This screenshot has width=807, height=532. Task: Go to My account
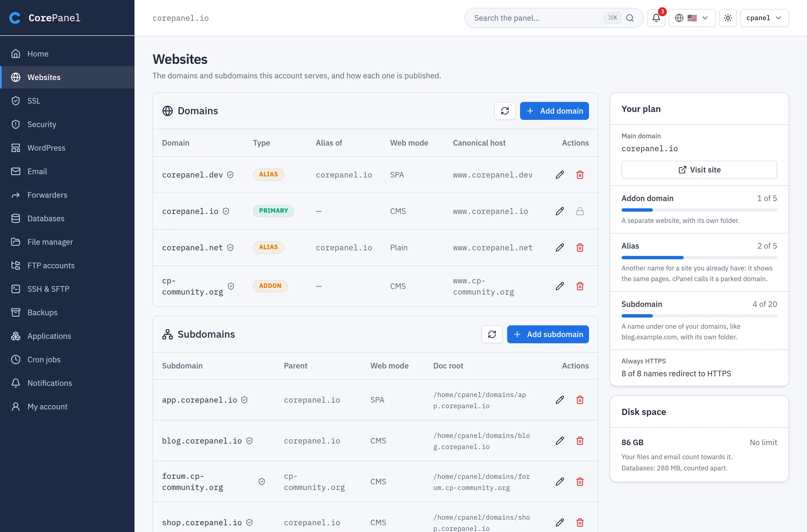click(67, 407)
